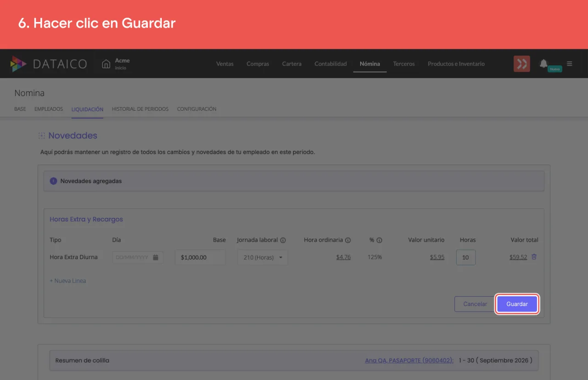The height and width of the screenshot is (380, 588).
Task: Delete the Hora Extra Diurna row
Action: [x=534, y=257]
